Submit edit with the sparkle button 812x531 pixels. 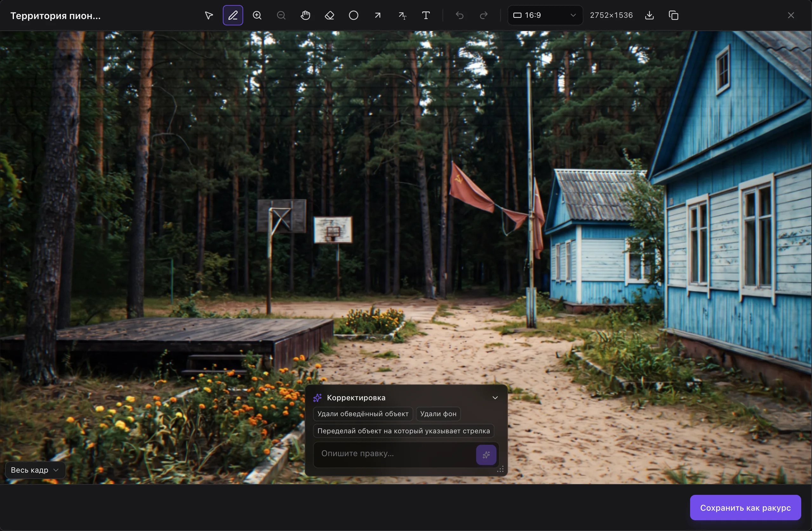[486, 455]
